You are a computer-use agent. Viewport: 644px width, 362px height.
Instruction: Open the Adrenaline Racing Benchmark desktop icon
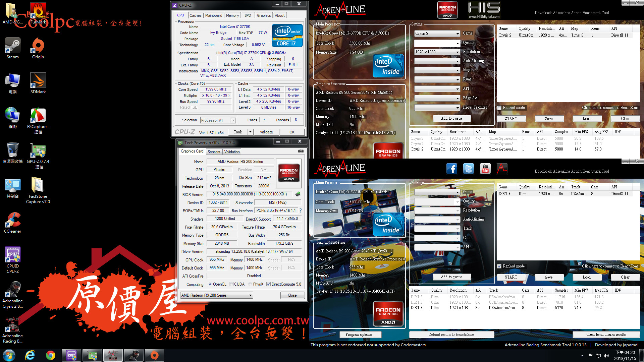click(x=12, y=330)
